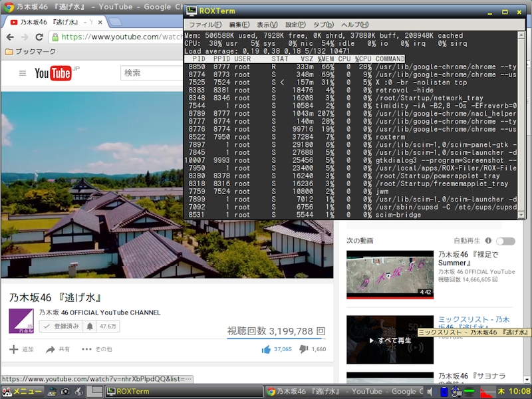Open a new Chrome tab

pyautogui.click(x=115, y=22)
